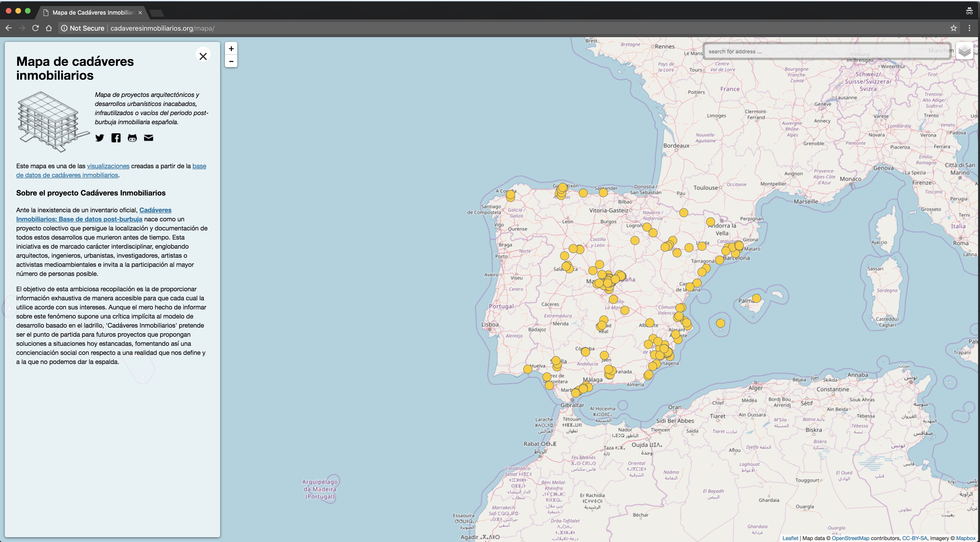Select the yellow marker on Ibiza island

721,324
